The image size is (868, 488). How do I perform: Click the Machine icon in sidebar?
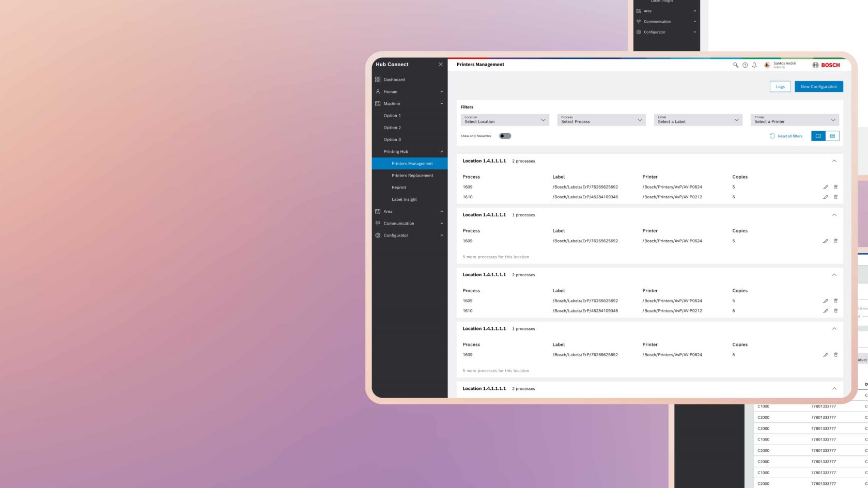378,103
